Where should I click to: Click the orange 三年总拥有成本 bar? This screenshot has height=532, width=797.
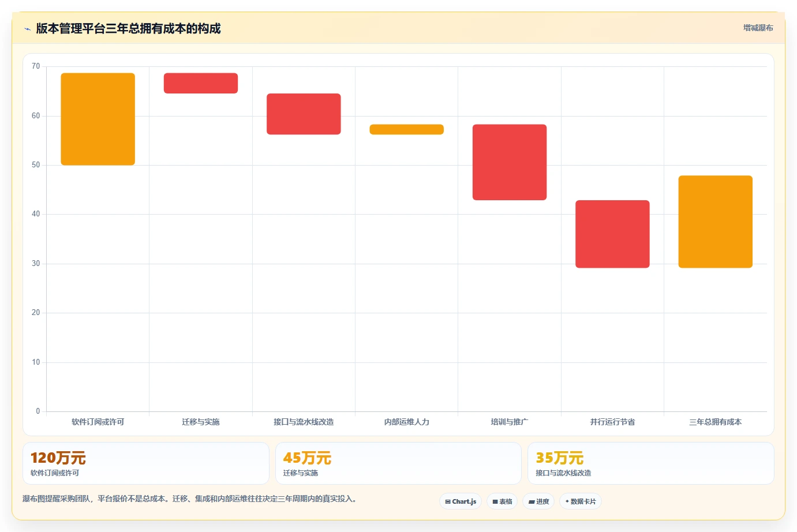click(716, 222)
